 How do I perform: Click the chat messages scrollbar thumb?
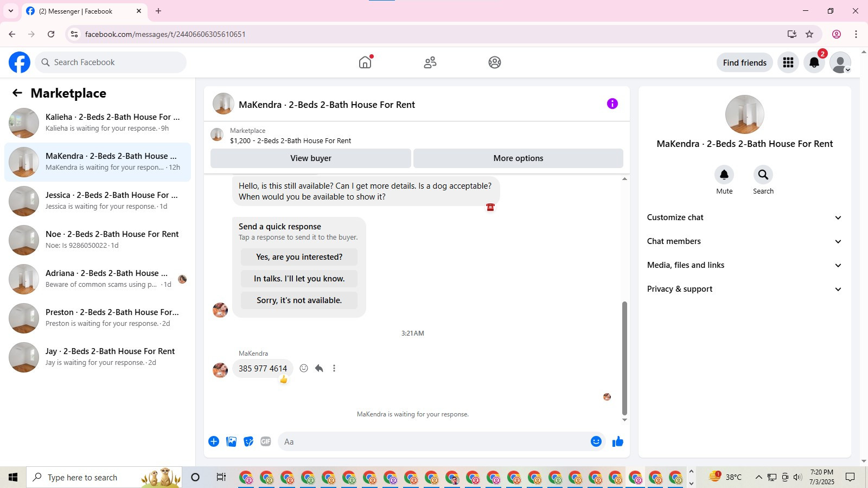pos(624,358)
